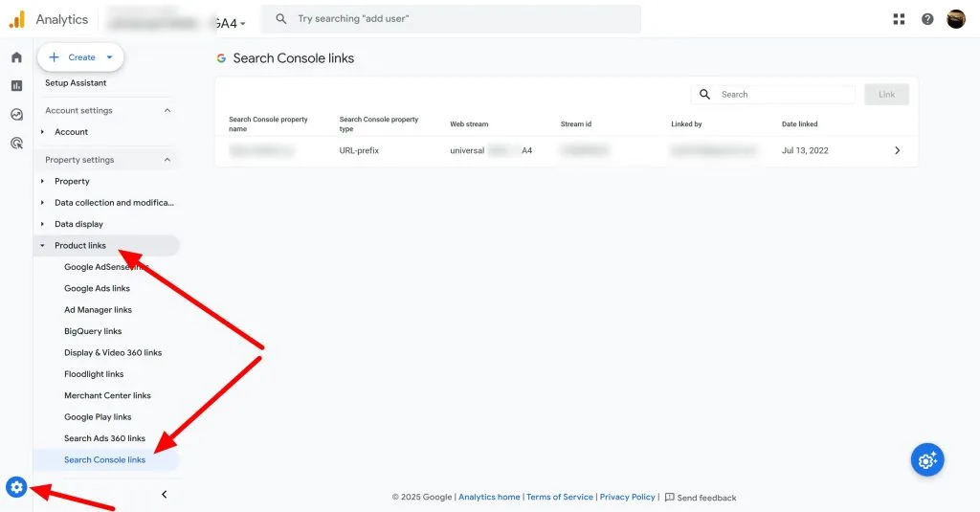Open Search Ads 360 links
Screen dimensions: 980x512
[x=104, y=438]
